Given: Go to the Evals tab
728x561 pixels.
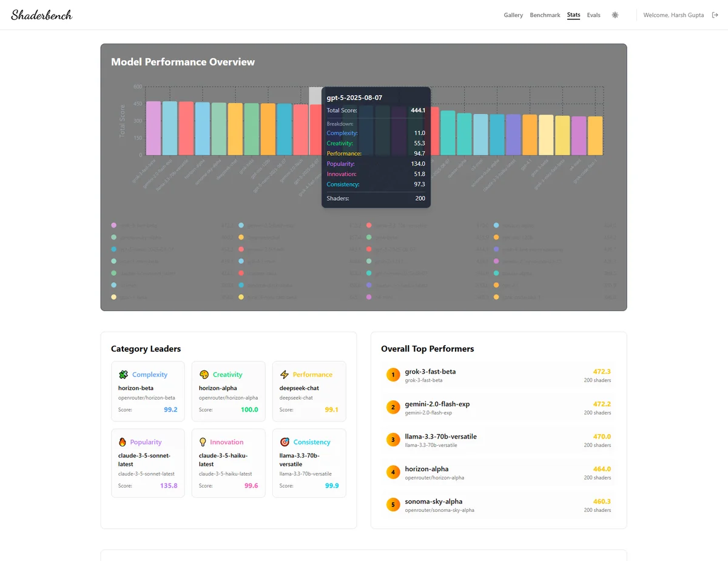Looking at the screenshot, I should (x=593, y=15).
